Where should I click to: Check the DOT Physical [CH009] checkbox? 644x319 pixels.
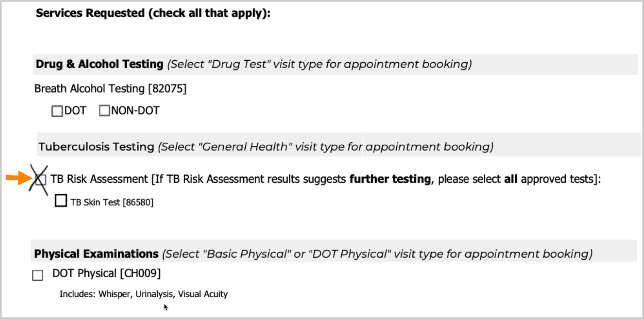38,275
